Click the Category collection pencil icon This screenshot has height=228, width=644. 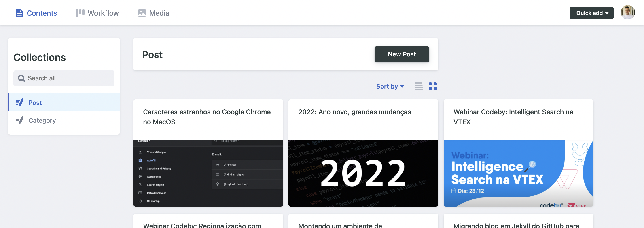tap(19, 120)
